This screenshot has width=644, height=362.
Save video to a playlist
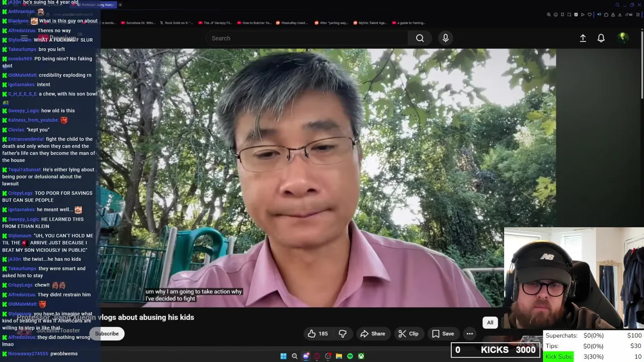[x=443, y=333]
